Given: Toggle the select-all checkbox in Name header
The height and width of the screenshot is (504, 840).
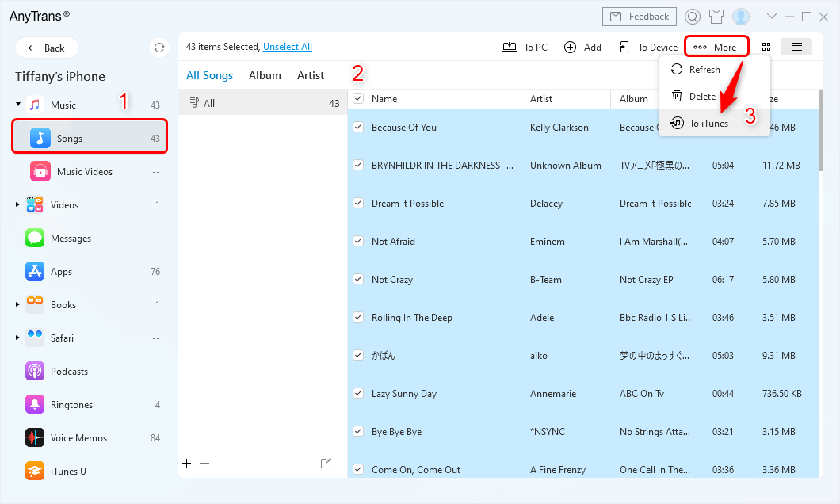Looking at the screenshot, I should pos(358,98).
